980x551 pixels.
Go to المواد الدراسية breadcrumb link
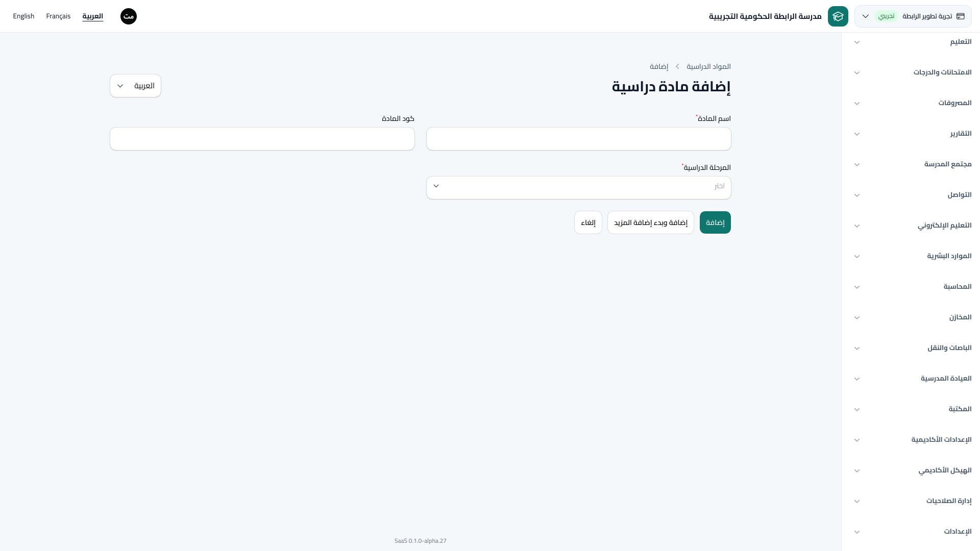708,66
